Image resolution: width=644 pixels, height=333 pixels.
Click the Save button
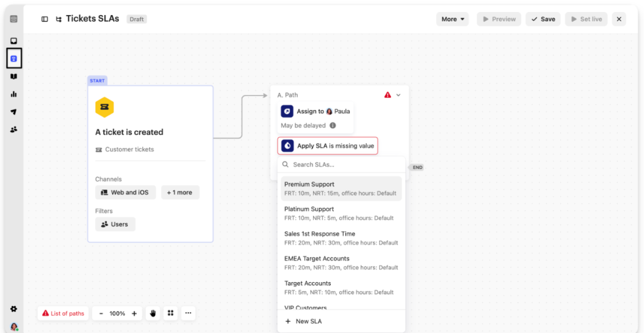coord(543,19)
